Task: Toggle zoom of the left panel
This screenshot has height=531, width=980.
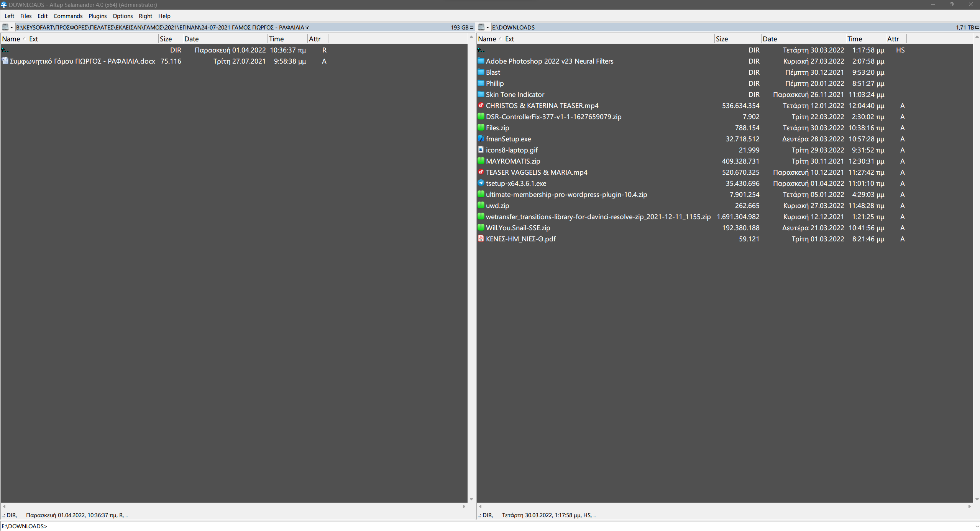Action: (471, 27)
